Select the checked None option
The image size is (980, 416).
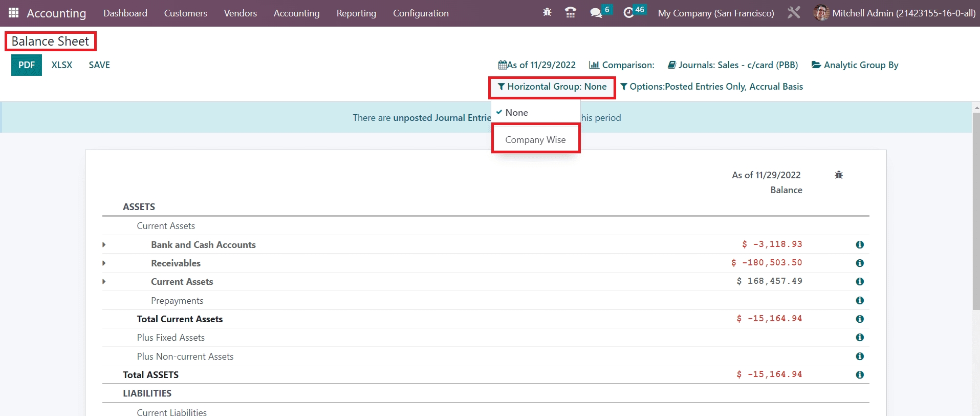[516, 113]
